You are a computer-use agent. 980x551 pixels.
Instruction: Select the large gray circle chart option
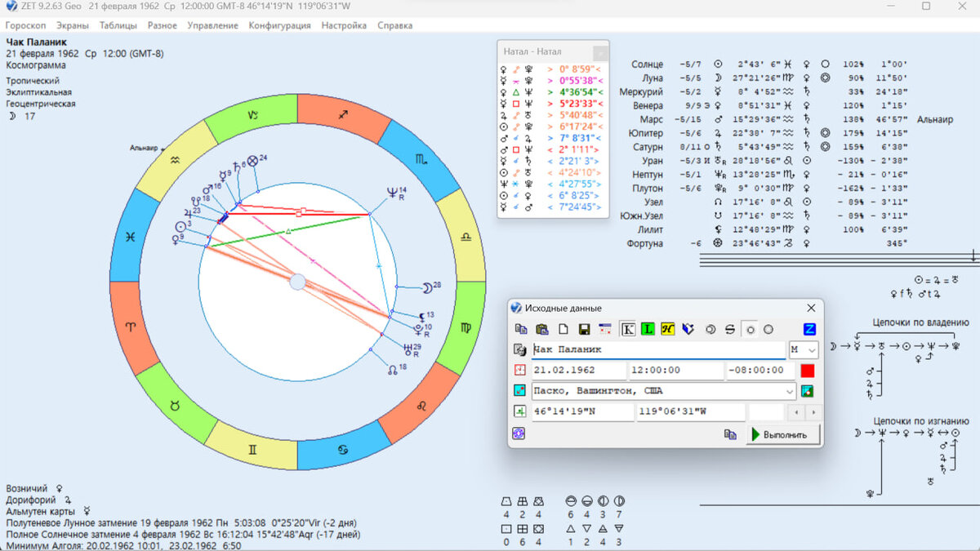coord(768,329)
